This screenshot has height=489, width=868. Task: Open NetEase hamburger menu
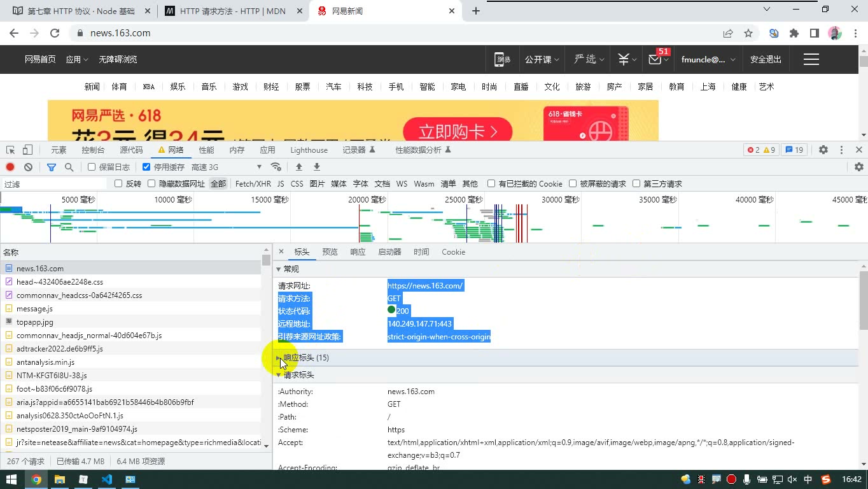click(x=811, y=59)
